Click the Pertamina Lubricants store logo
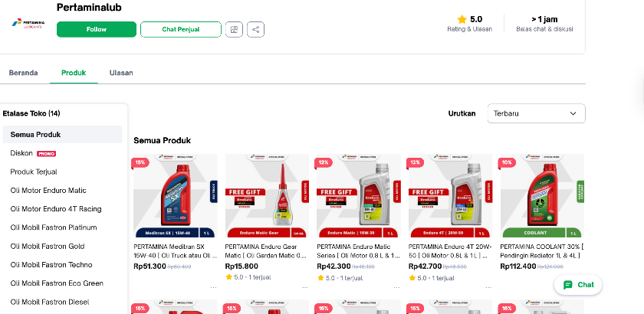Viewport: 644px width, 314px height. [28, 24]
